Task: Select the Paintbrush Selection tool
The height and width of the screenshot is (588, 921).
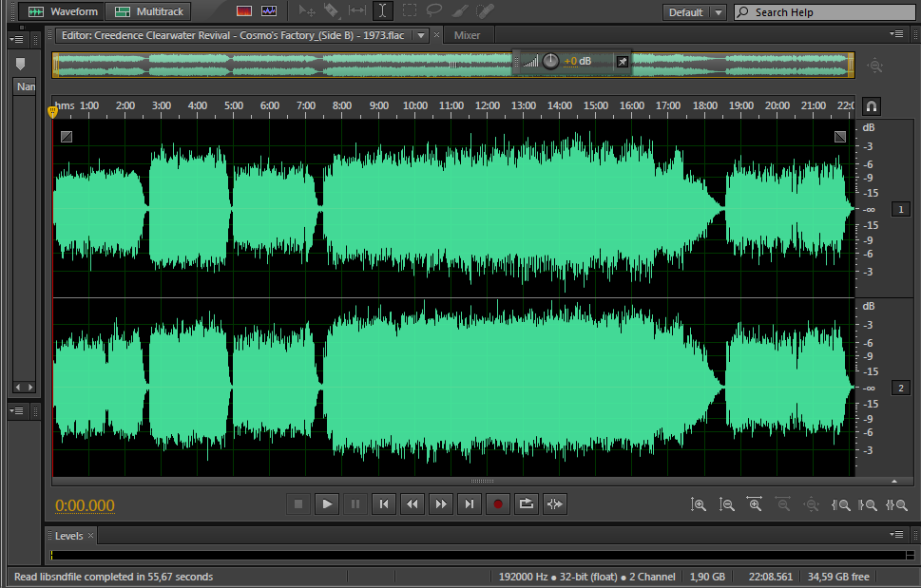Action: (x=460, y=10)
